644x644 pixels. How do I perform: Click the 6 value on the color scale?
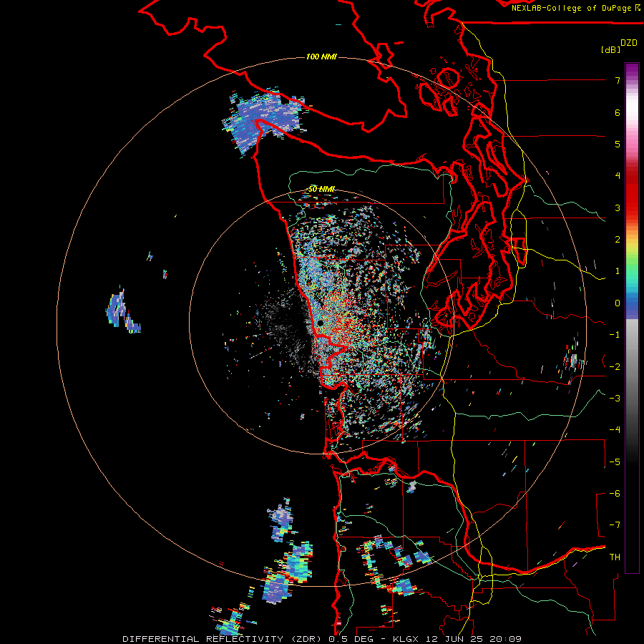click(618, 112)
